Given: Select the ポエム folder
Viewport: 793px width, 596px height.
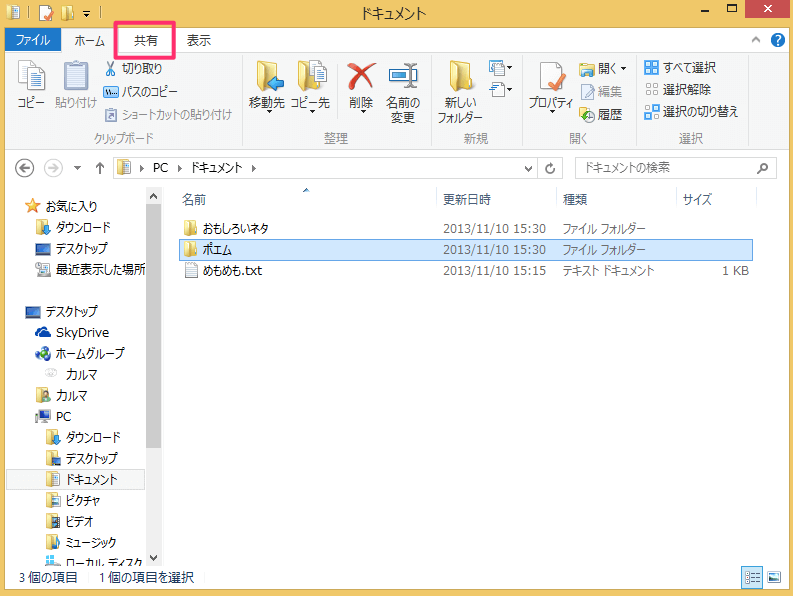Looking at the screenshot, I should click(x=465, y=250).
